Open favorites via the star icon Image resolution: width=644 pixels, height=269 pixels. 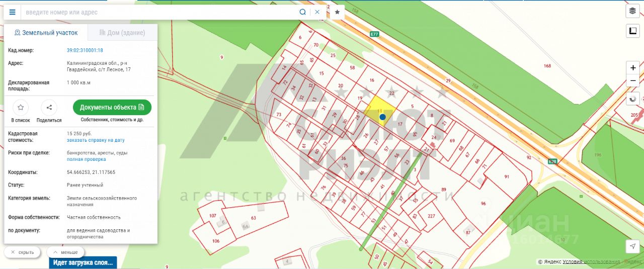click(337, 12)
